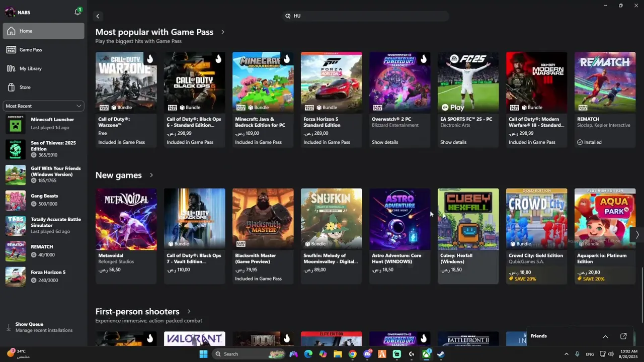Open REMATCH installed game card

(x=605, y=100)
